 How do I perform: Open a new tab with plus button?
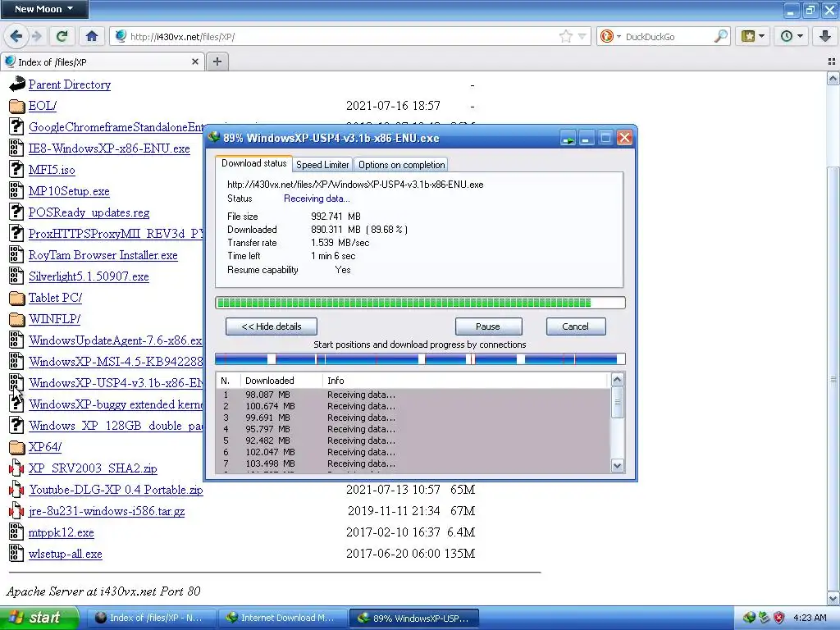point(217,62)
